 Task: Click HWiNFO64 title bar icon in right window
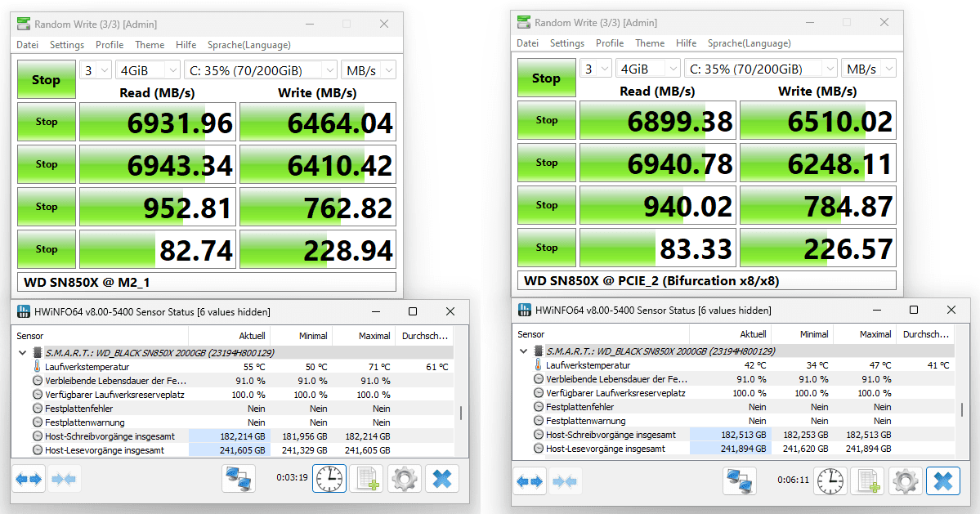(x=525, y=310)
